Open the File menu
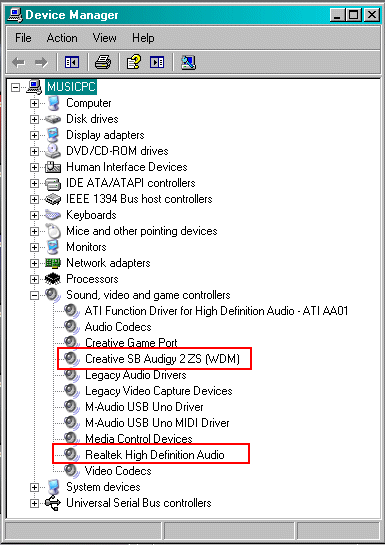Viewport: 385px width, 545px height. (x=23, y=38)
